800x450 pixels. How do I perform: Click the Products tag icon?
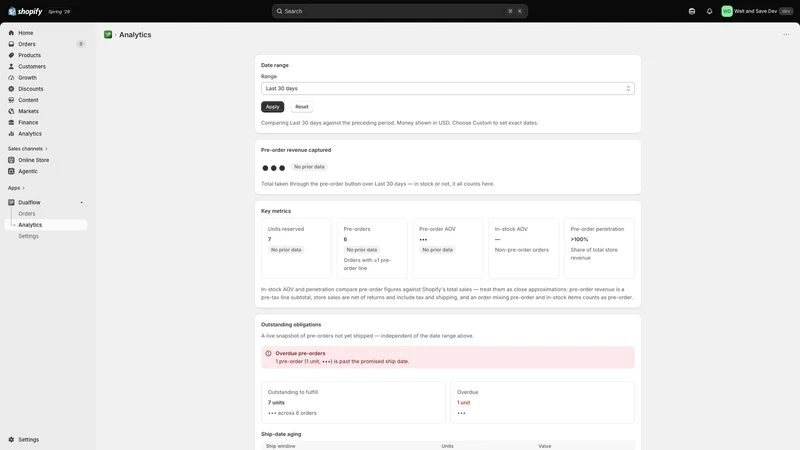[11, 55]
